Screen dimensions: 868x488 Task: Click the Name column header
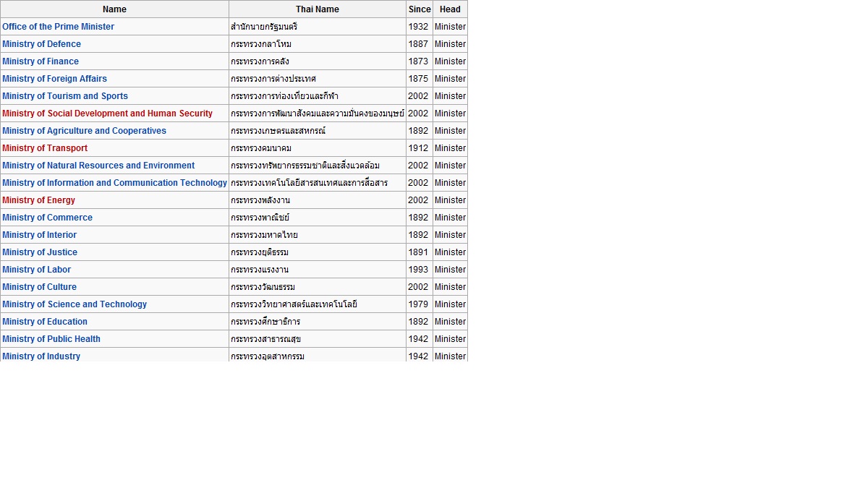click(114, 9)
